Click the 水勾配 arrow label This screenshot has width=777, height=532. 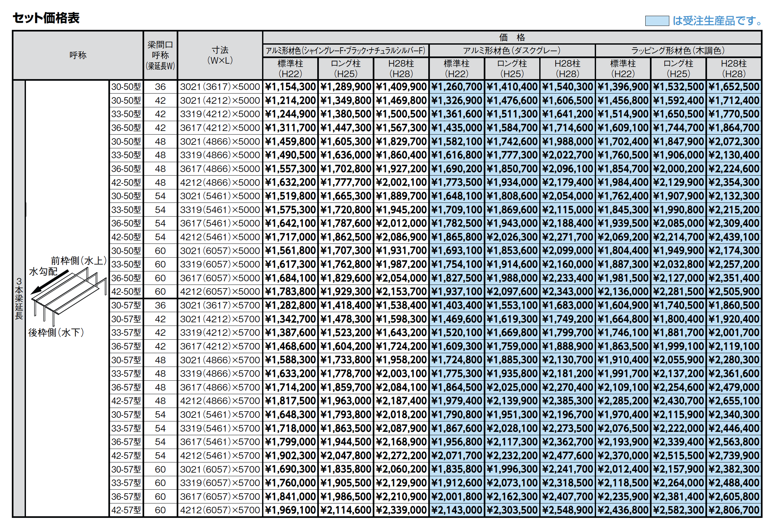pos(43,271)
